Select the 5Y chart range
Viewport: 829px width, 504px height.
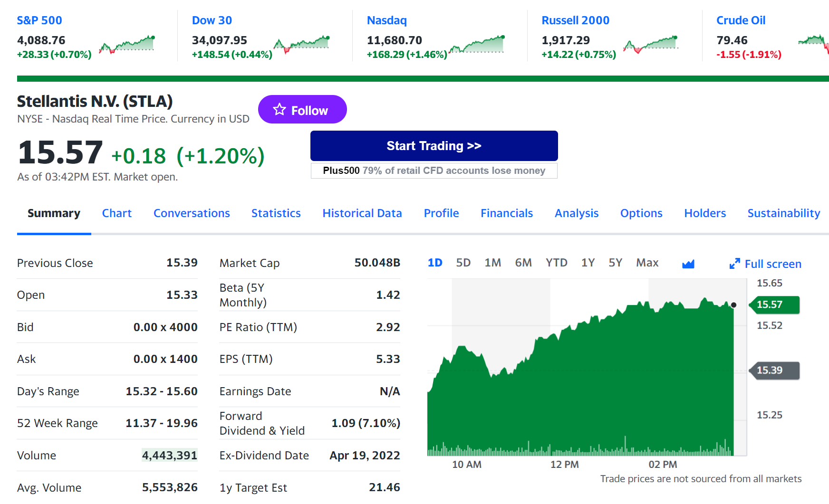(x=615, y=263)
